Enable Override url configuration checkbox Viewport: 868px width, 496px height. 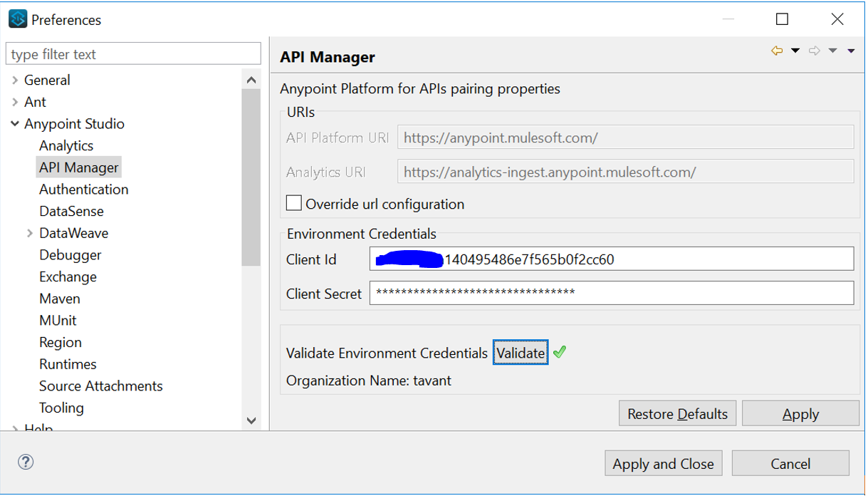point(293,203)
